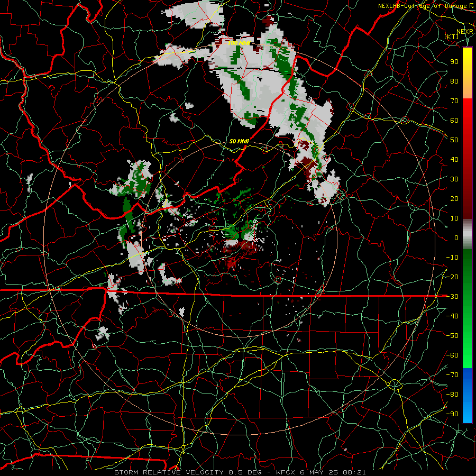Click the 90 value on the velocity scale
The height and width of the screenshot is (476, 476).
pyautogui.click(x=454, y=62)
